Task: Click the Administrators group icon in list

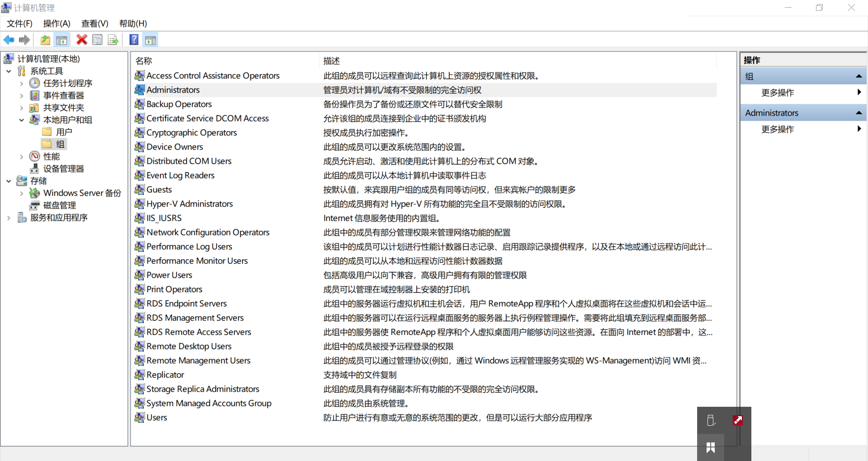Action: (x=140, y=89)
